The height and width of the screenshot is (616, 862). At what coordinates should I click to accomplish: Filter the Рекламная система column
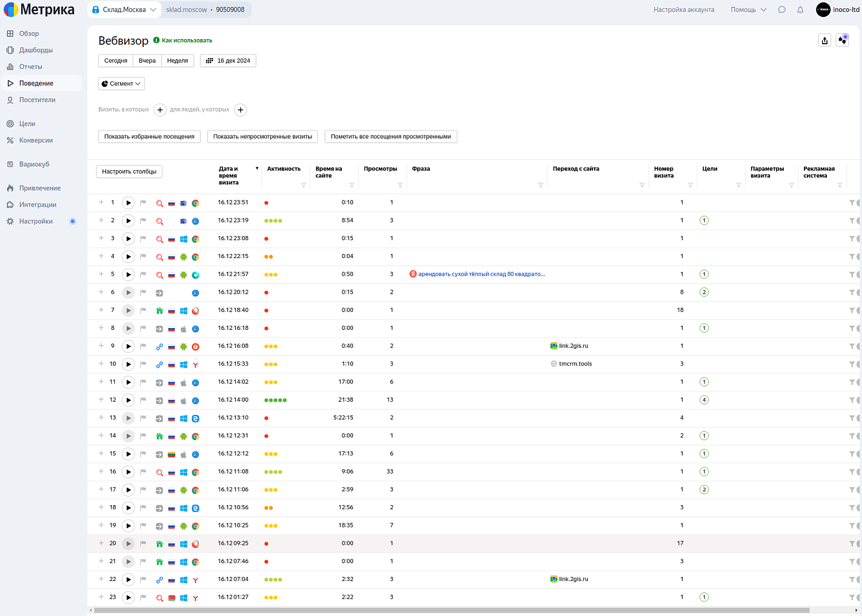point(840,185)
